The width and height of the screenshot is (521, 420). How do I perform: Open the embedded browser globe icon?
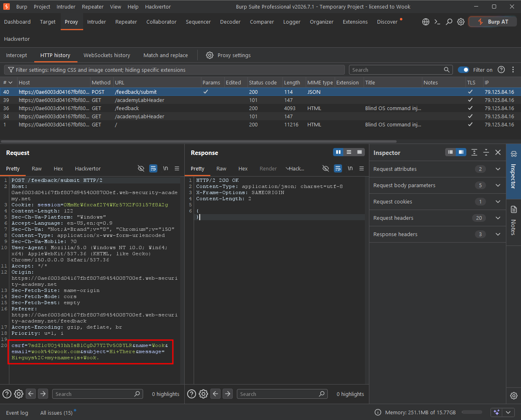[426, 22]
